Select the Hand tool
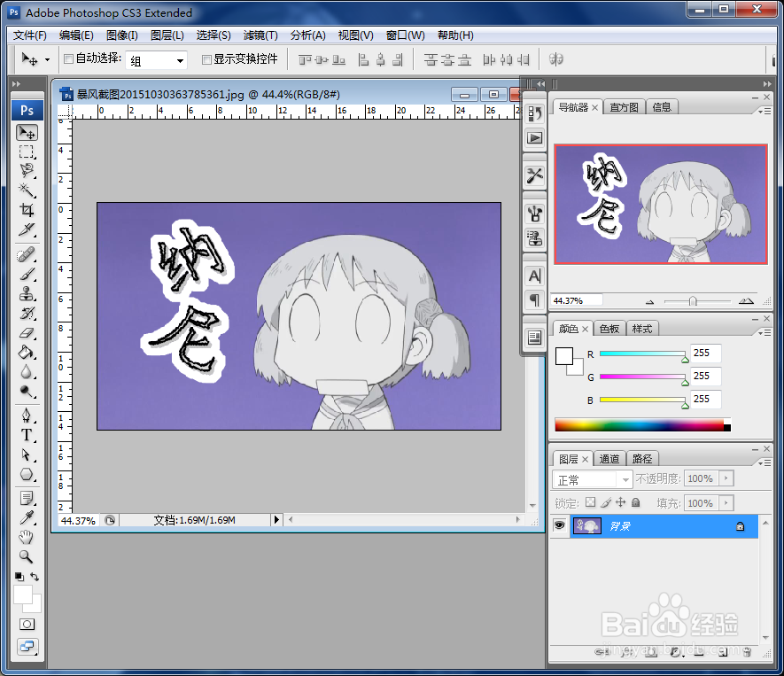This screenshot has height=676, width=784. [x=27, y=536]
